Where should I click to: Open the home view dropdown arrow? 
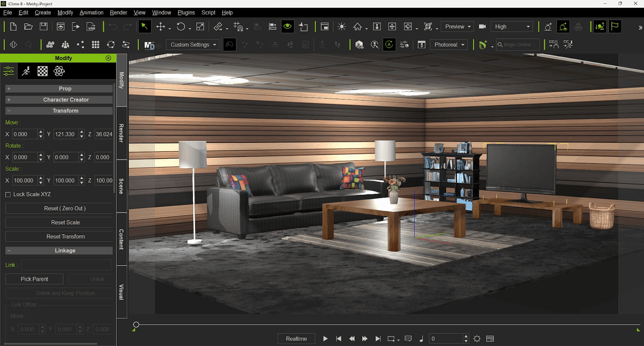(366, 29)
